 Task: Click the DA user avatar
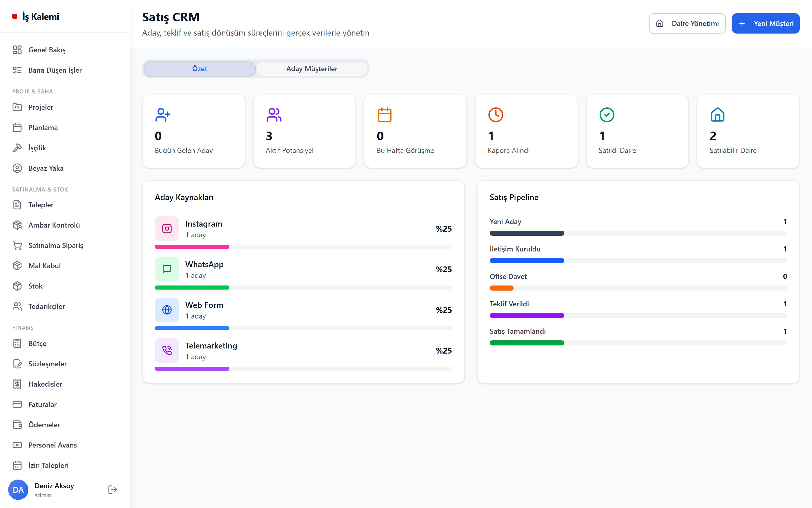(x=18, y=489)
